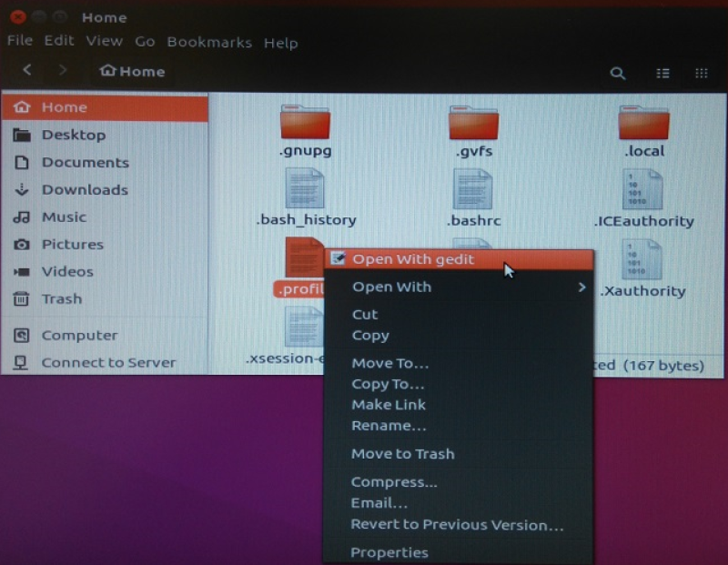Open Trash in the sidebar
The image size is (728, 565).
click(105, 298)
